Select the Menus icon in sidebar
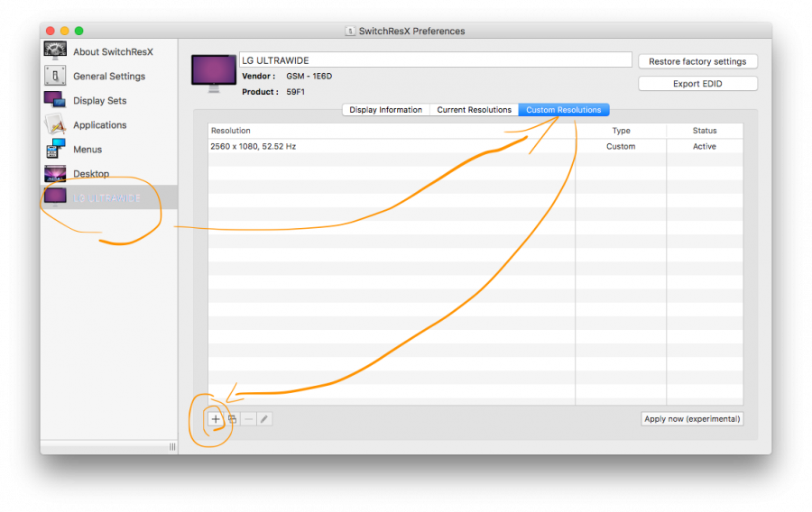Image resolution: width=812 pixels, height=512 pixels. pyautogui.click(x=56, y=149)
